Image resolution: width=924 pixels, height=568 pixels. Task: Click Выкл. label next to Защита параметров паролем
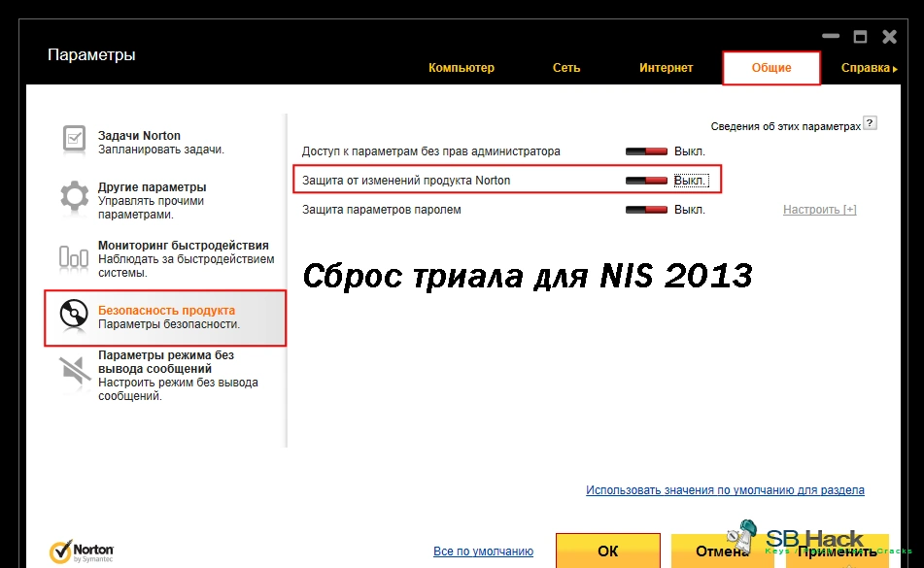pos(690,210)
